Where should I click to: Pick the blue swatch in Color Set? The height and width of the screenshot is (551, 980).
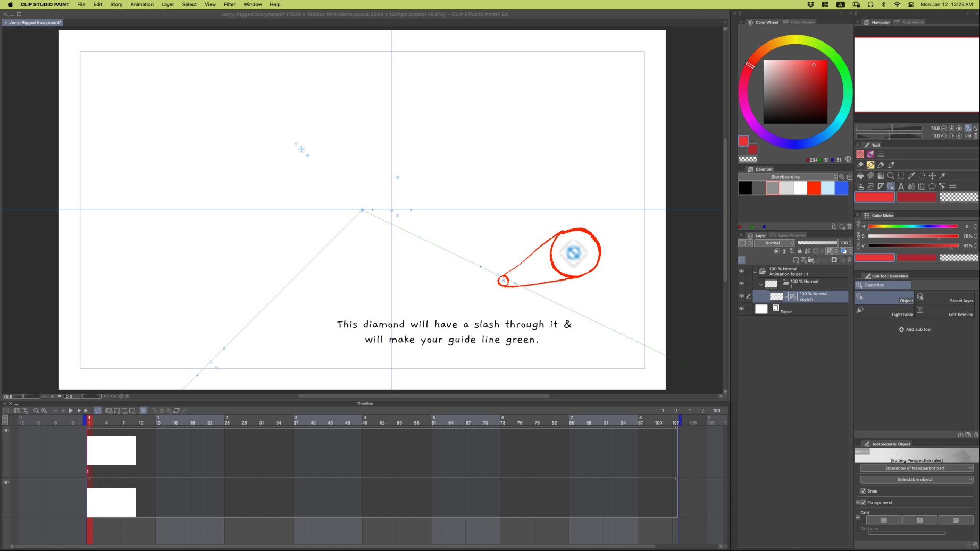tap(841, 188)
